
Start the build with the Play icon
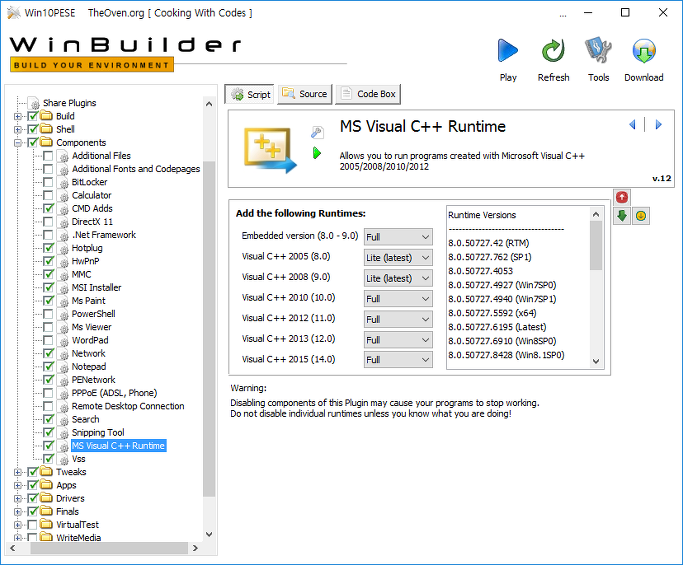[507, 51]
